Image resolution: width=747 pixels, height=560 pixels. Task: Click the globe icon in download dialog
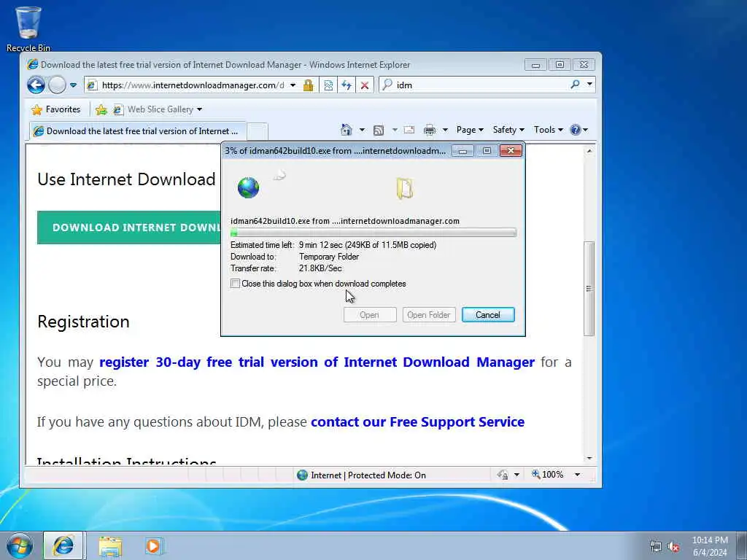coord(248,187)
